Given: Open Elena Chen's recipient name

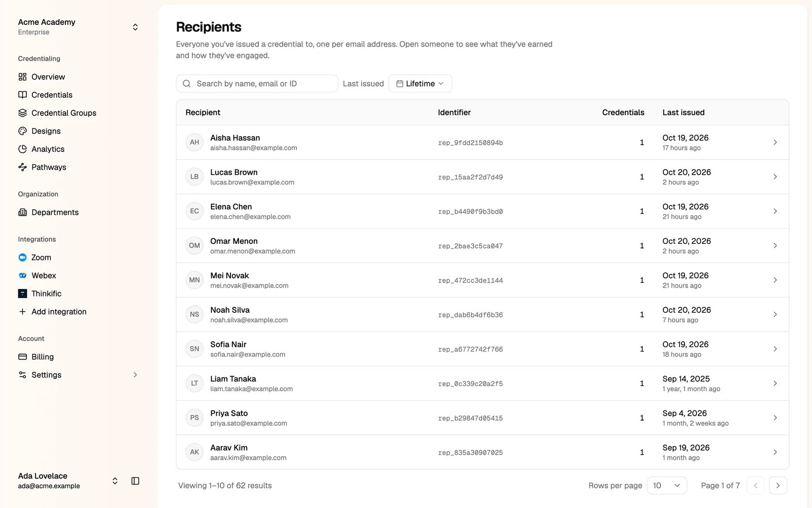Looking at the screenshot, I should (x=231, y=207).
